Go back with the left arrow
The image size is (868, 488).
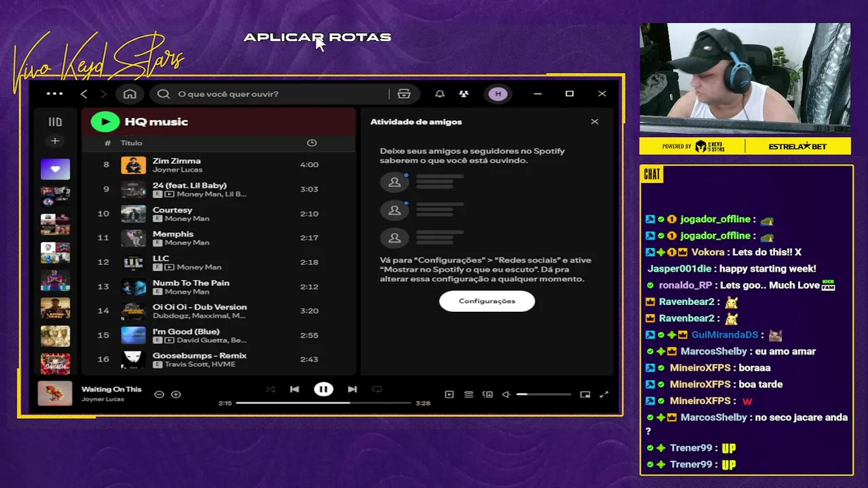click(x=84, y=94)
